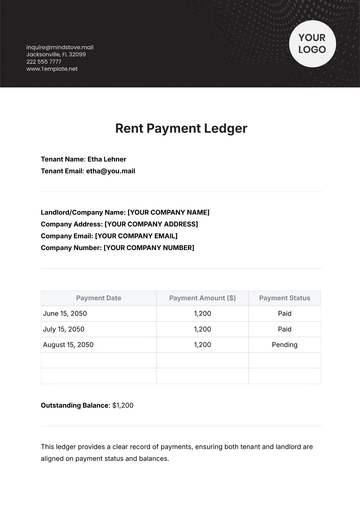Click the Paid status for June 15

coord(285,314)
